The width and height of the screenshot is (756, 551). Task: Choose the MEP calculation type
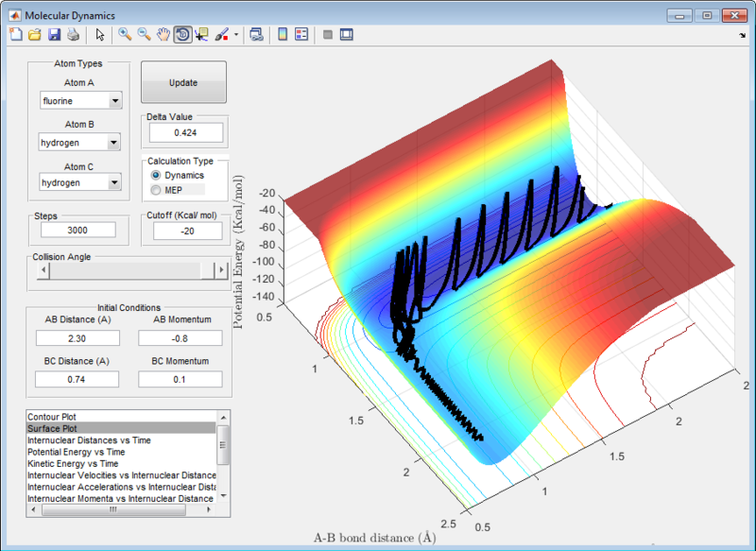[157, 190]
